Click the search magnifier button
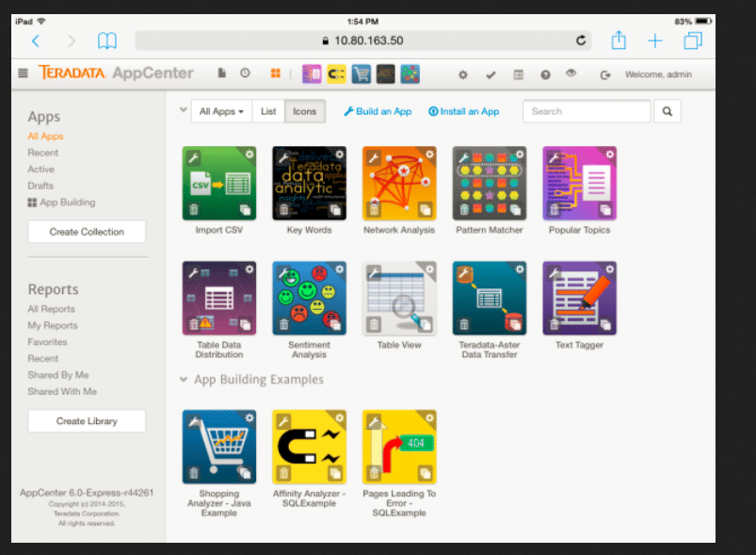Screen dimensions: 756x555 tap(667, 111)
